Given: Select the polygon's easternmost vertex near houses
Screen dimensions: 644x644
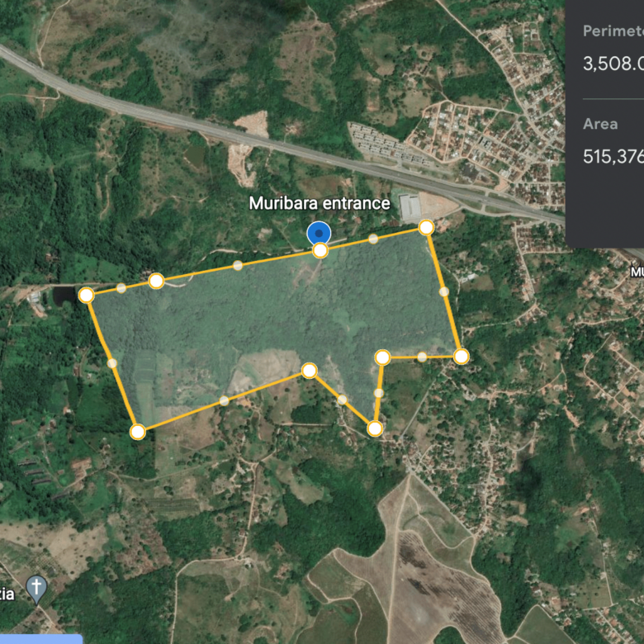Looking at the screenshot, I should 462,357.
